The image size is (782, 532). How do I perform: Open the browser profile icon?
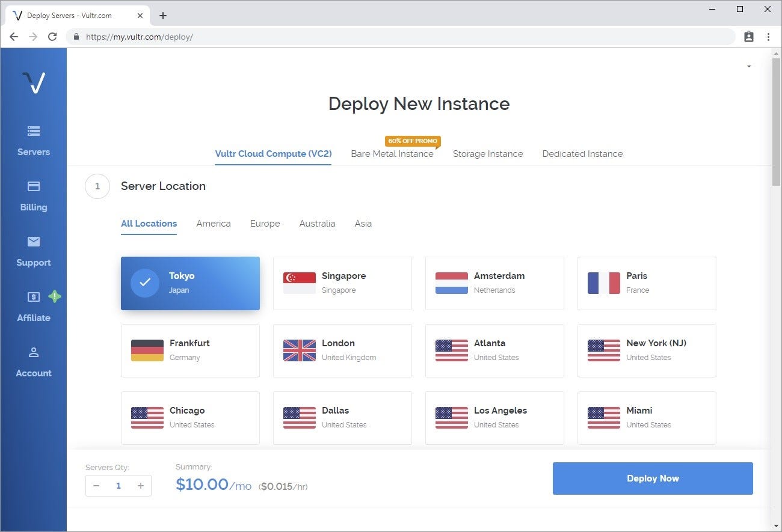[x=749, y=37]
